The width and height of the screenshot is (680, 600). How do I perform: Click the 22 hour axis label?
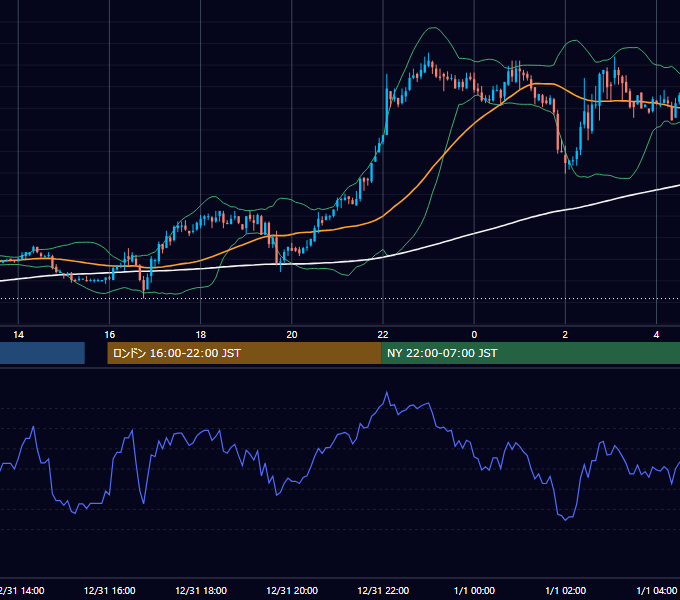[383, 335]
